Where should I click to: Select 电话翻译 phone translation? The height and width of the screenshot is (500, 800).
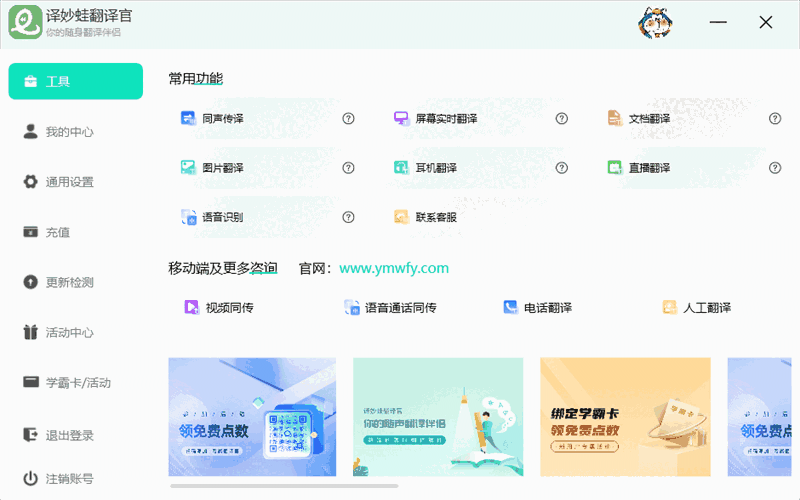pyautogui.click(x=537, y=307)
